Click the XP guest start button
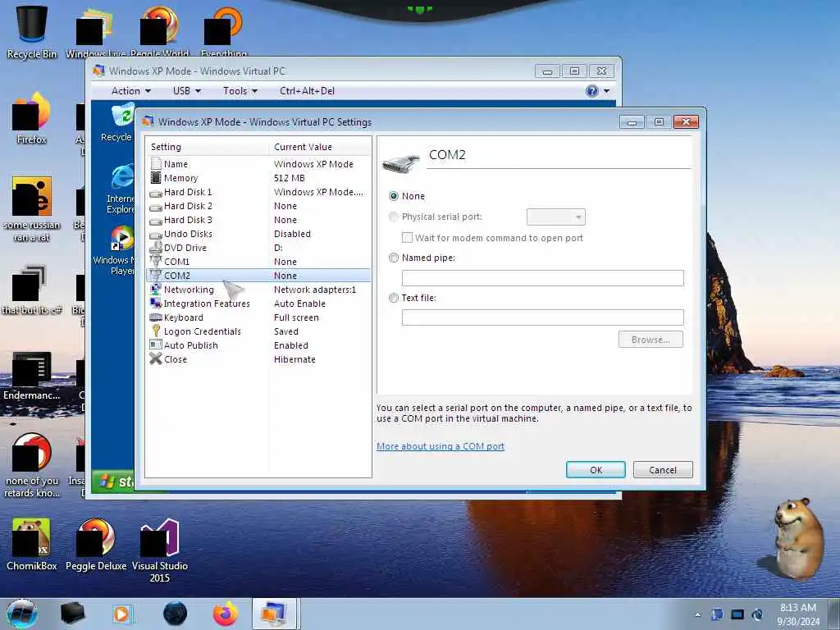The width and height of the screenshot is (840, 630). coord(113,481)
